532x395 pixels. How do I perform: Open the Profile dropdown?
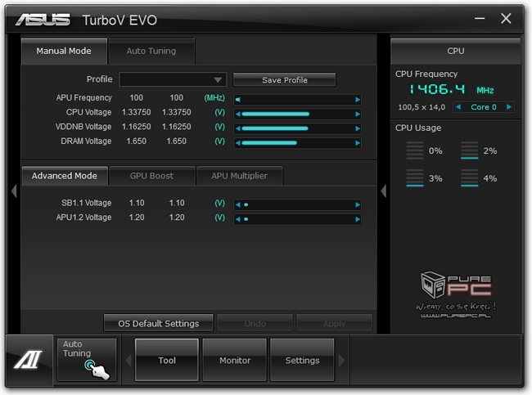point(173,79)
